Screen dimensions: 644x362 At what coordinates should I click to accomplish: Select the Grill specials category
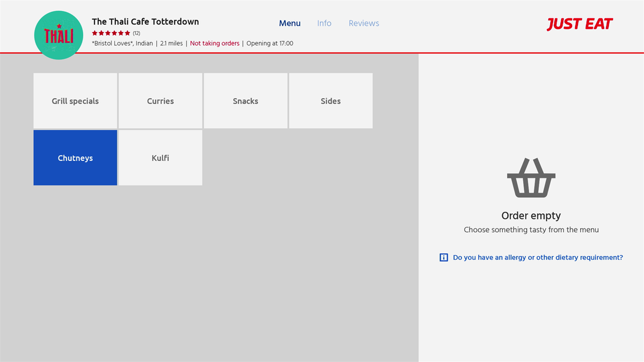(75, 101)
